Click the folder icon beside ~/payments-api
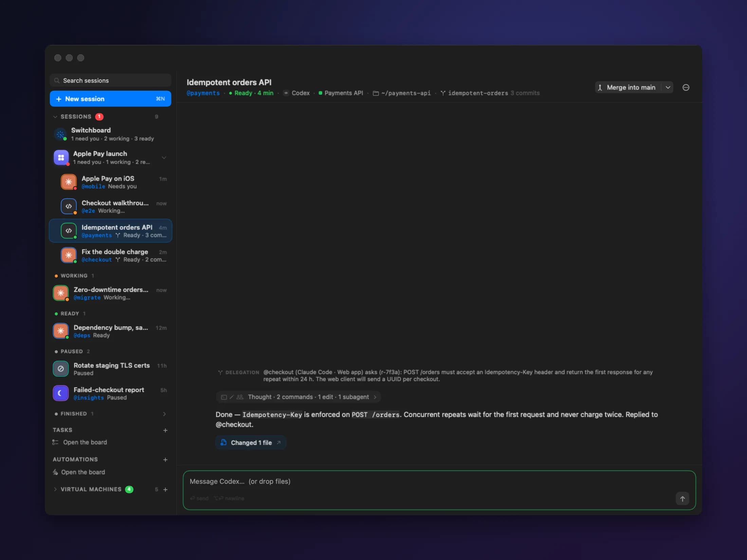Viewport: 747px width, 560px height. point(376,93)
